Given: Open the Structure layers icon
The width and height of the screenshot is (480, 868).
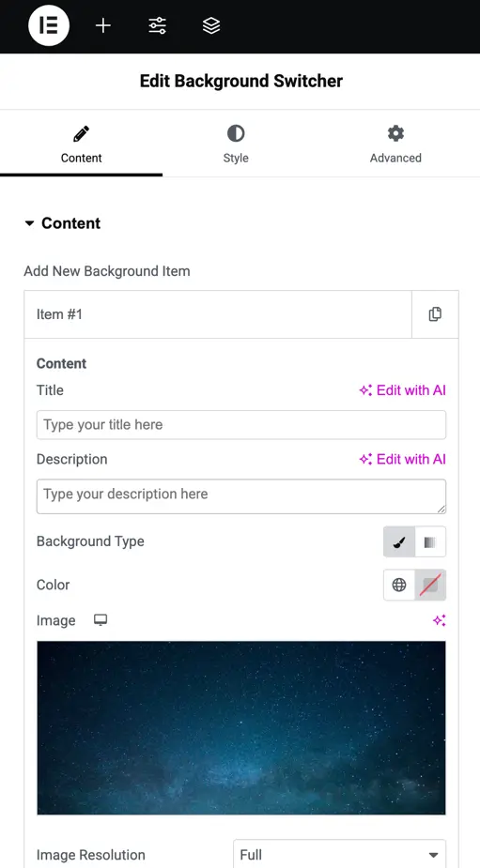Looking at the screenshot, I should [x=211, y=26].
